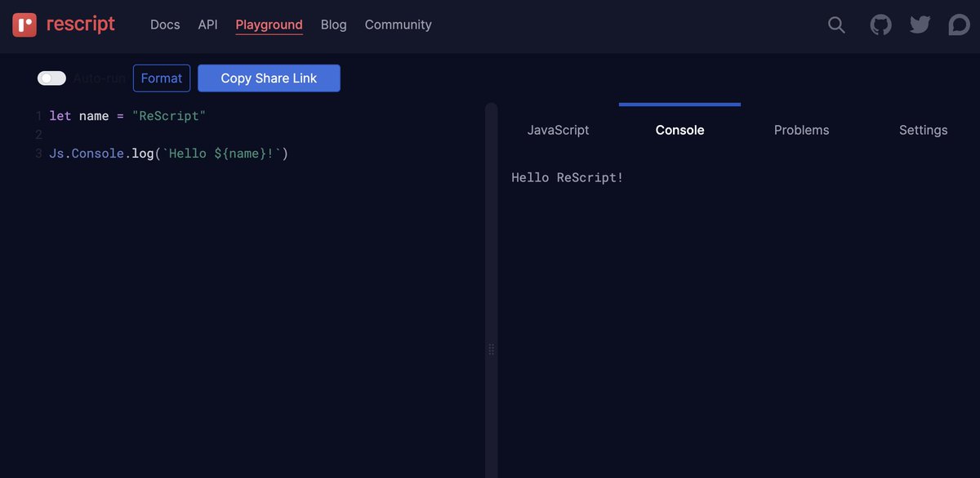Click the rescript wordmark link
Image resolution: width=980 pixels, height=478 pixels.
click(80, 25)
